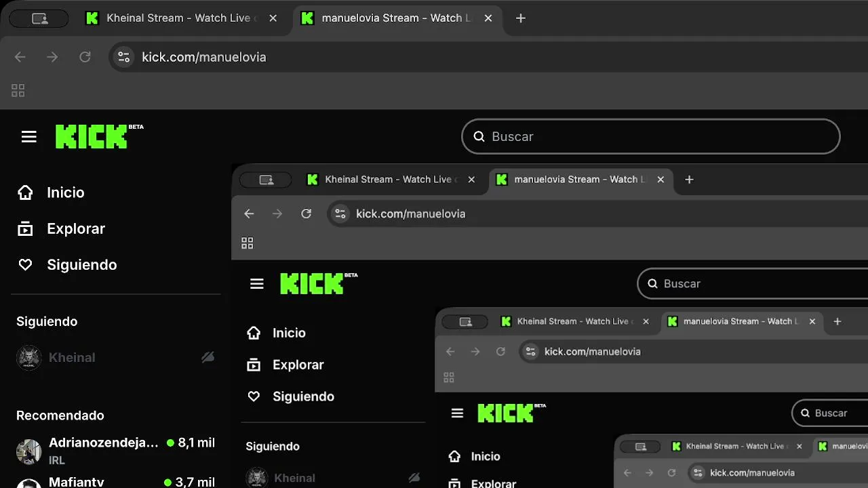This screenshot has height=488, width=868.
Task: Open Kheinal channel in second-level following list
Action: pyautogui.click(x=333, y=478)
